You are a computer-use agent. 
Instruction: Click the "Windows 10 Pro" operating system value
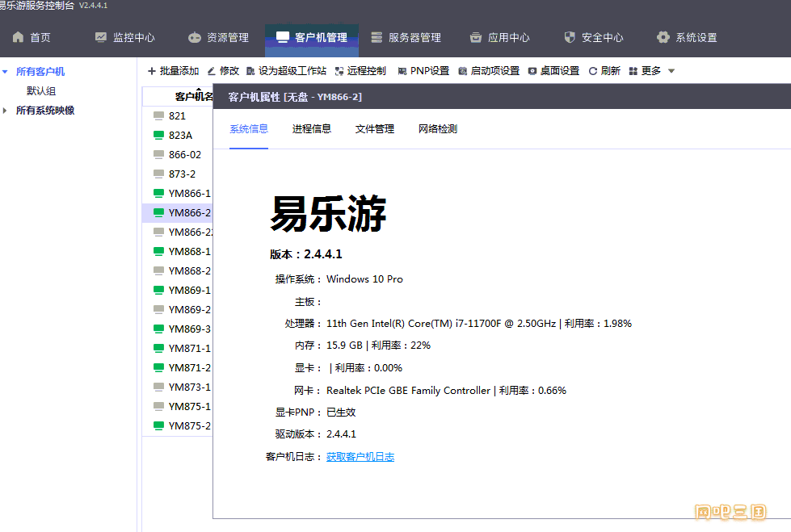pos(364,279)
